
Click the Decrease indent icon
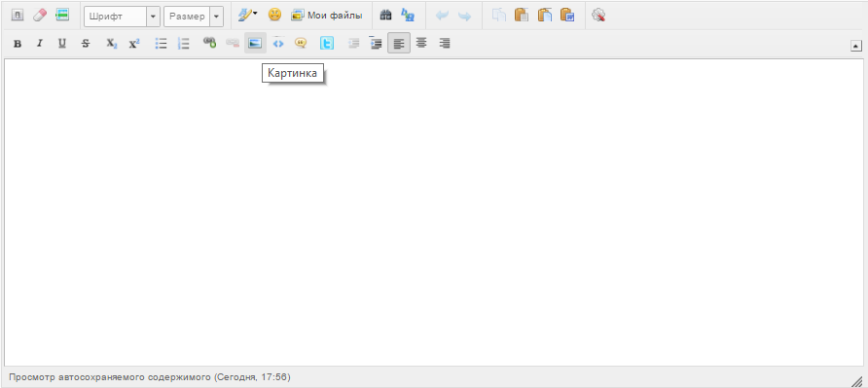tap(354, 43)
